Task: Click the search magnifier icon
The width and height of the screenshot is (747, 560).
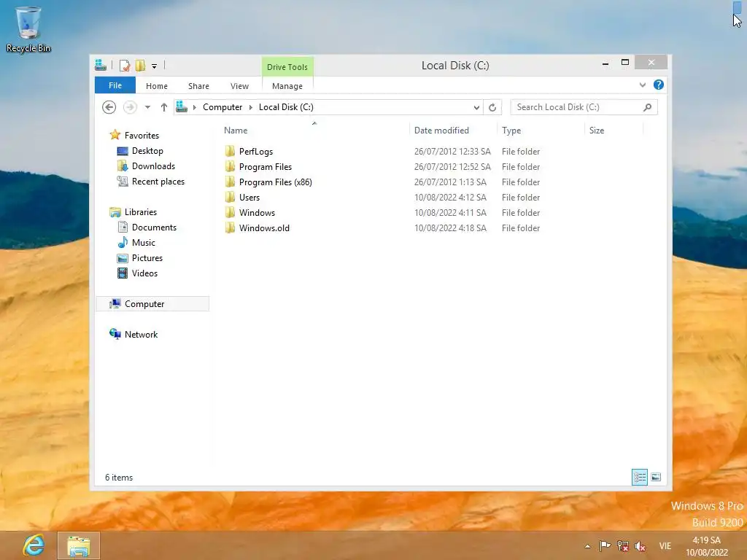Action: (x=648, y=107)
